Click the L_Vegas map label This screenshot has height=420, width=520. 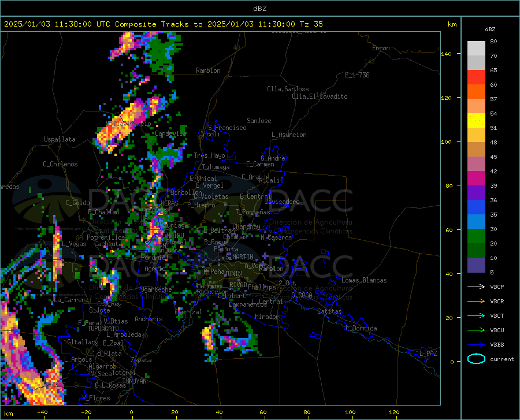[74, 244]
